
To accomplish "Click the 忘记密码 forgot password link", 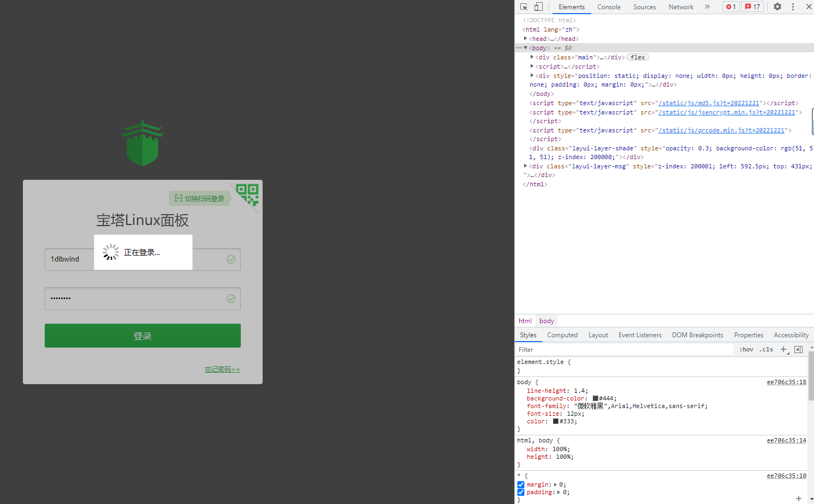I will pyautogui.click(x=222, y=369).
